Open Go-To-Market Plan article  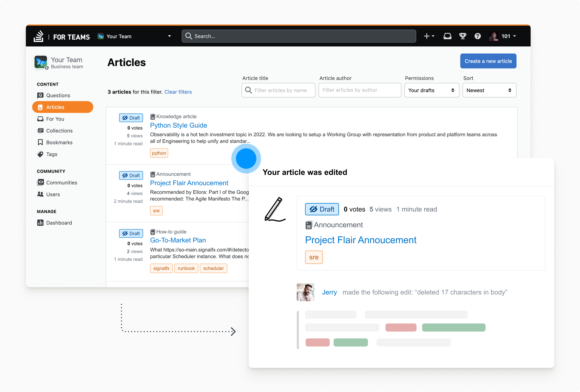coord(178,240)
